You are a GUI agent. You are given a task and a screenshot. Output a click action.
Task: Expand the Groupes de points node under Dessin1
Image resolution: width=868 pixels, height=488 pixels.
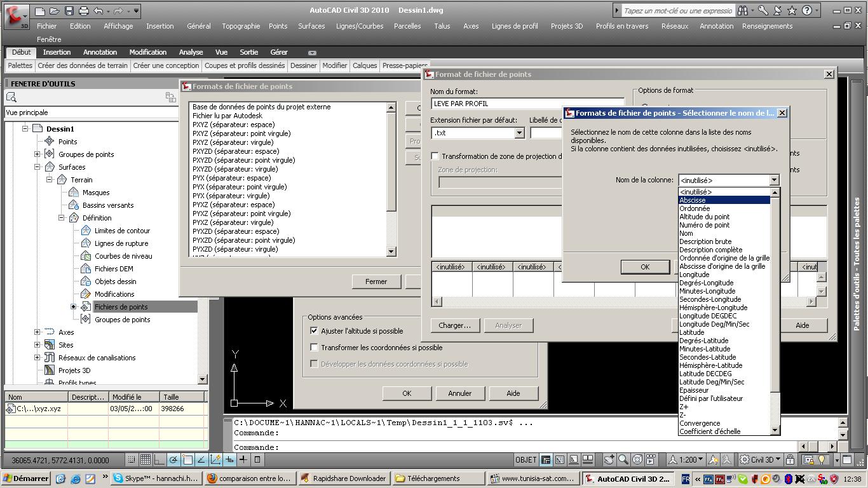point(37,154)
